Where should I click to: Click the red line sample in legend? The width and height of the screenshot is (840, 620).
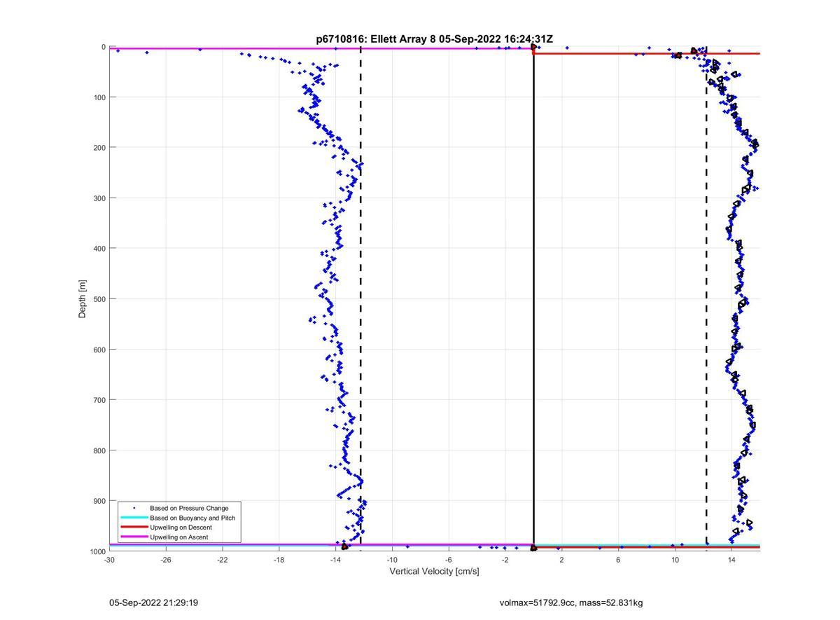134,528
